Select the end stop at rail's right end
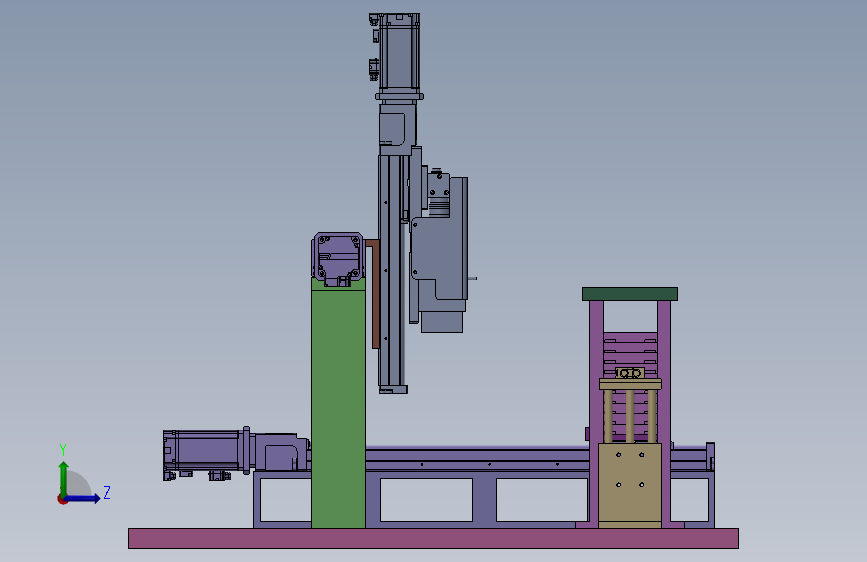This screenshot has width=867, height=562. (711, 456)
